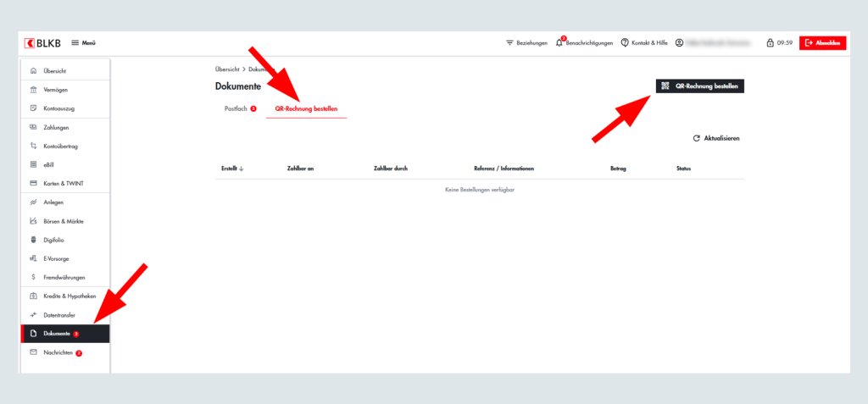This screenshot has width=868, height=404.
Task: Click the home icon beside Übersicht
Action: 33,71
